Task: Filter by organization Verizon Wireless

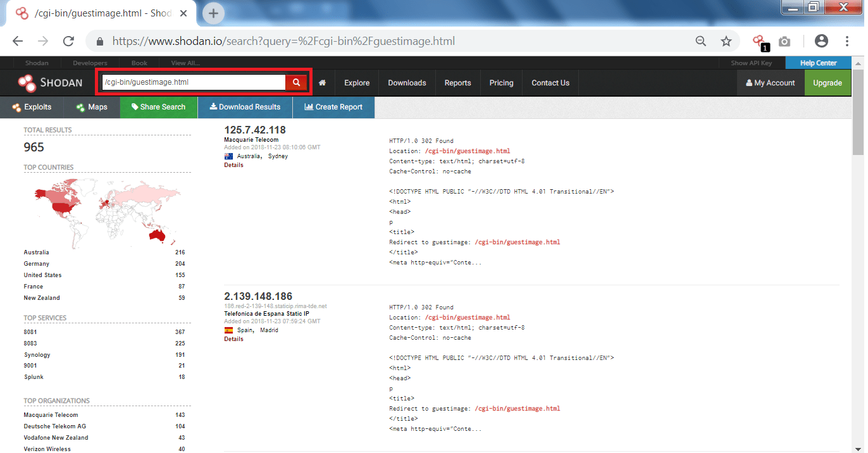Action: click(47, 449)
